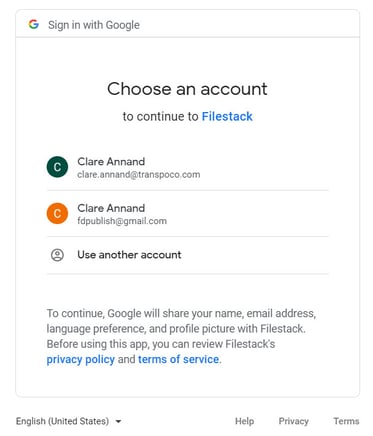373x436 pixels.
Task: Click Help in the footer
Action: click(244, 421)
